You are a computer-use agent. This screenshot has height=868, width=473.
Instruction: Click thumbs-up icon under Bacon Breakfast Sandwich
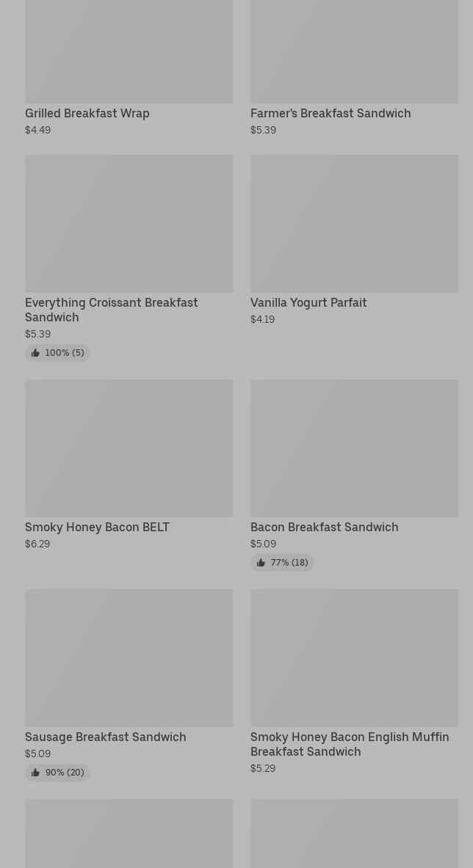[x=261, y=563]
